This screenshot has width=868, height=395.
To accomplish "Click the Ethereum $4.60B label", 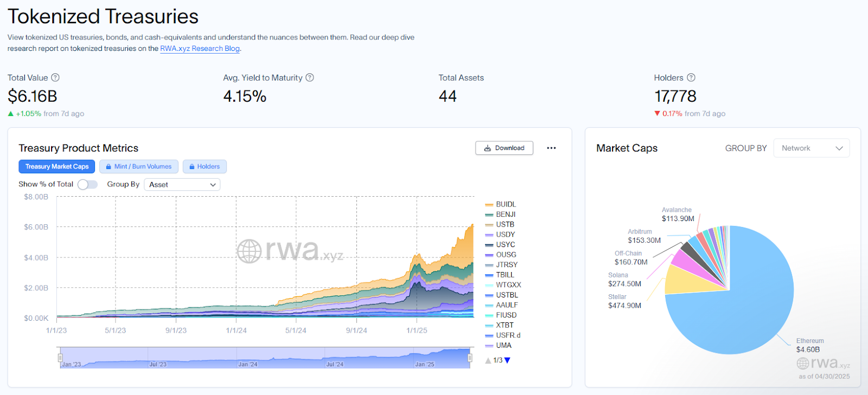I will click(x=810, y=345).
